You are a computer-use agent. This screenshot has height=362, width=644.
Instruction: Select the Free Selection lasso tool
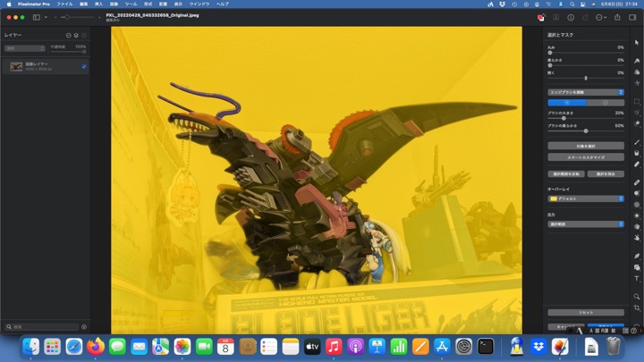pyautogui.click(x=637, y=113)
